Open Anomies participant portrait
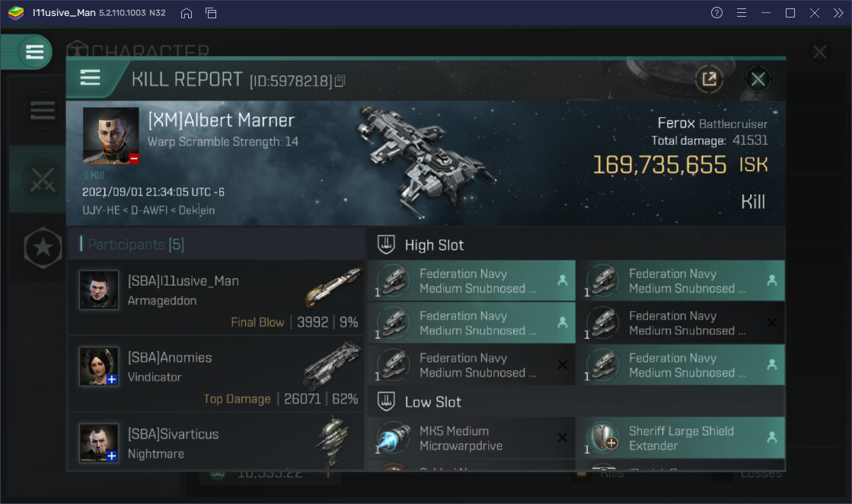852x504 pixels. click(99, 367)
